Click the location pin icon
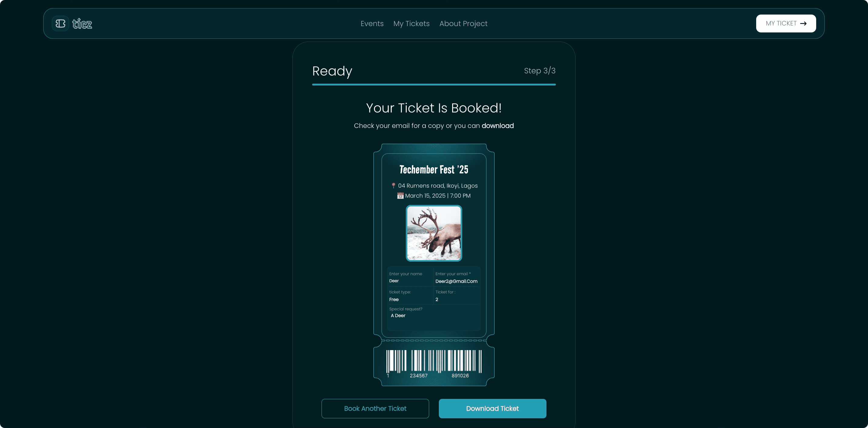 (393, 185)
